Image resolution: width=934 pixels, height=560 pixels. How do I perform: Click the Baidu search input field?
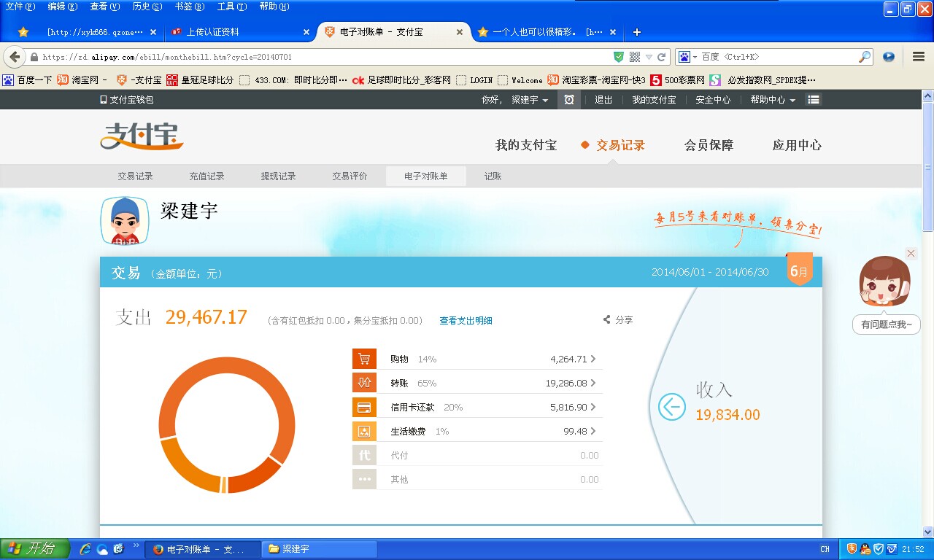tap(779, 57)
